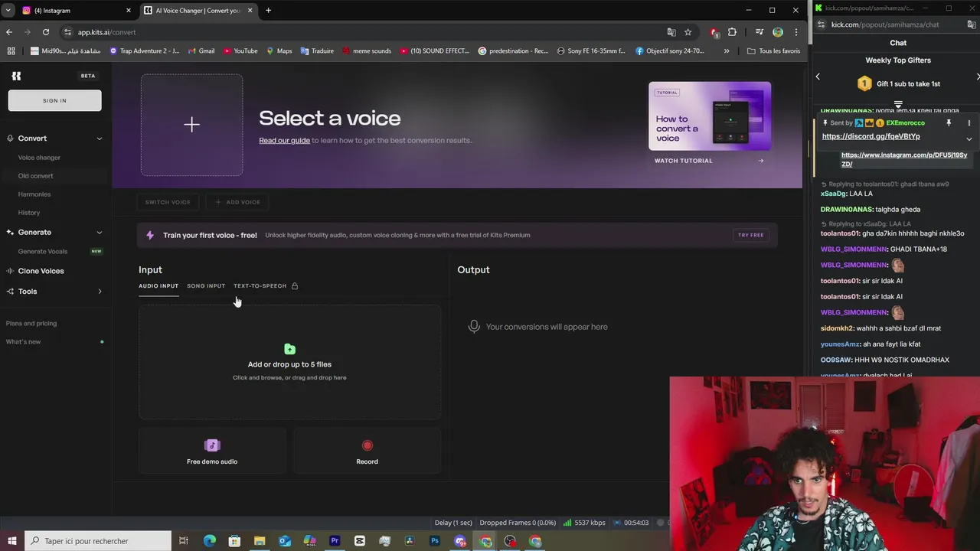The image size is (980, 551).
Task: Open the Chrome profile avatar
Action: point(778,32)
